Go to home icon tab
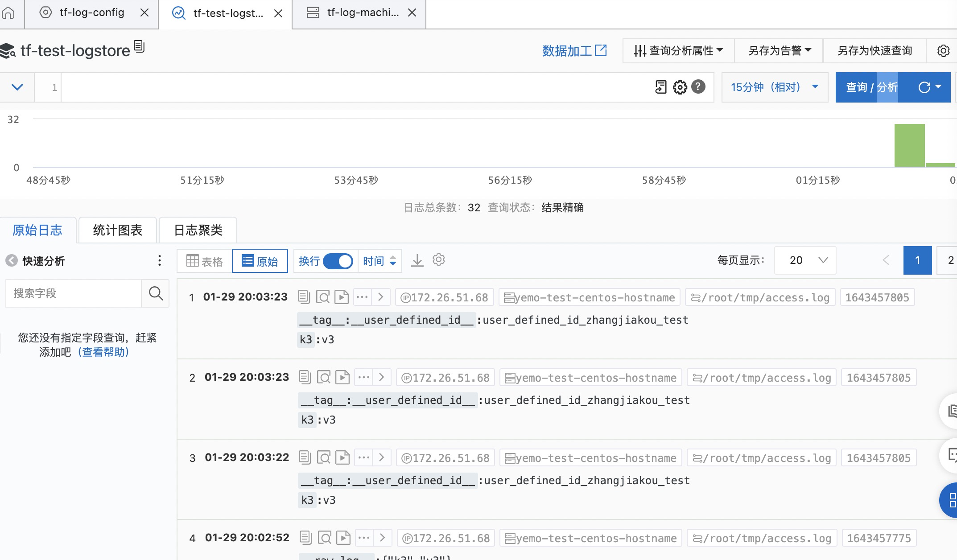Image resolution: width=957 pixels, height=560 pixels. pos(8,13)
